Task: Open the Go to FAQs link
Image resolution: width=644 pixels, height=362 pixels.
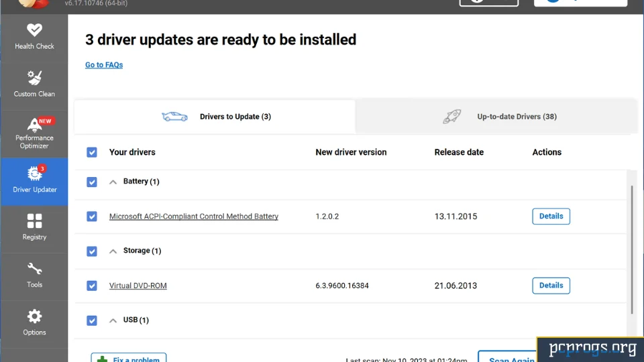Action: tap(104, 65)
